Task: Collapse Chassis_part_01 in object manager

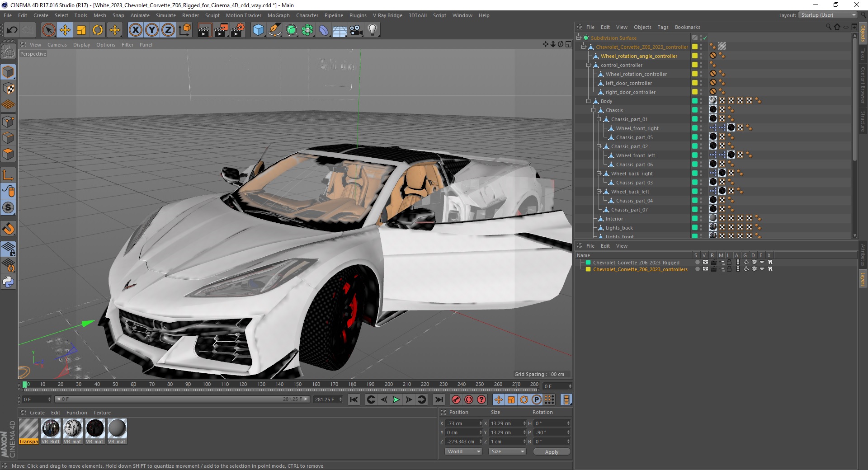Action: [599, 119]
